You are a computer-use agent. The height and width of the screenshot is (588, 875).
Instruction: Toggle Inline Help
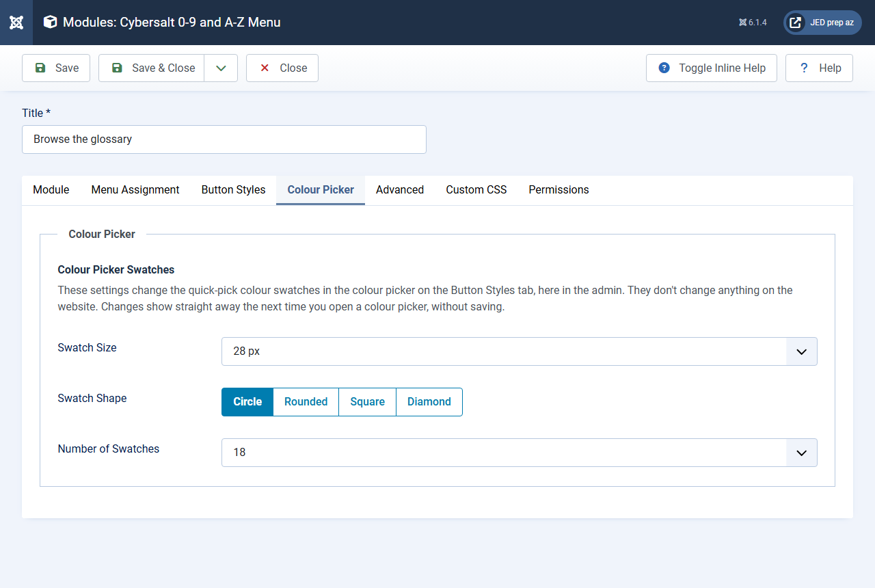tap(712, 68)
